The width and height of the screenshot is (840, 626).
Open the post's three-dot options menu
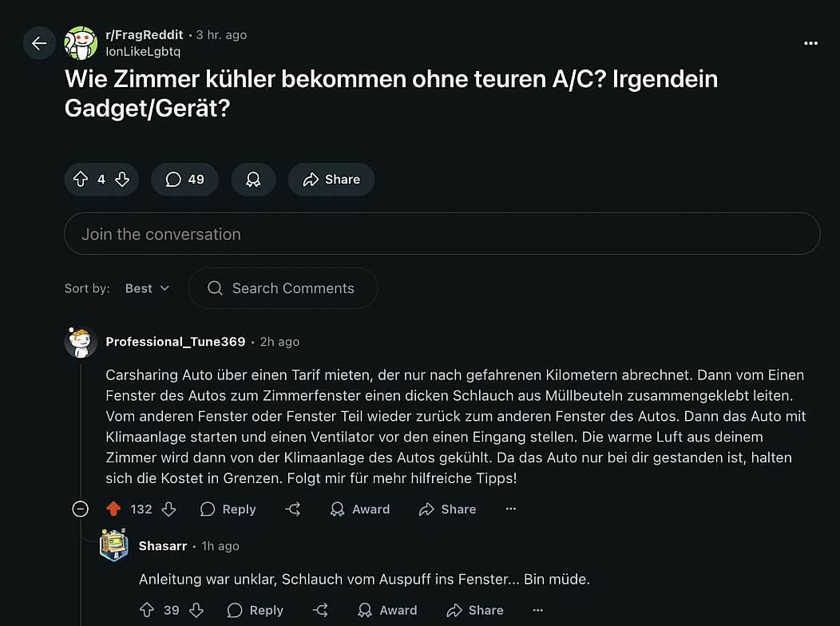[810, 43]
